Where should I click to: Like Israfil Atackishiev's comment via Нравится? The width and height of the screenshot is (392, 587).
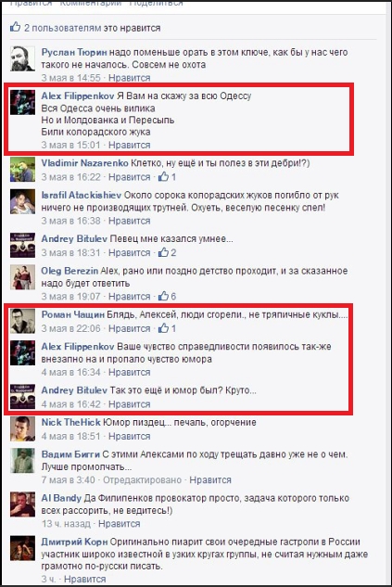130,221
